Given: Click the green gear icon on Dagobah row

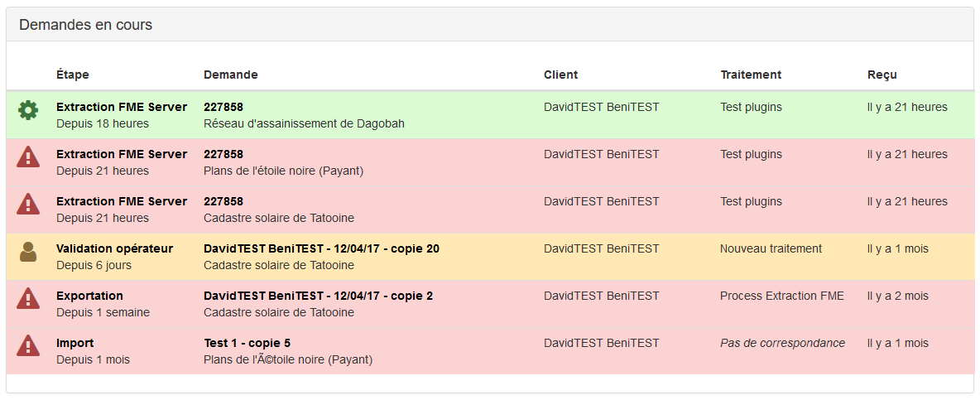Looking at the screenshot, I should [28, 109].
